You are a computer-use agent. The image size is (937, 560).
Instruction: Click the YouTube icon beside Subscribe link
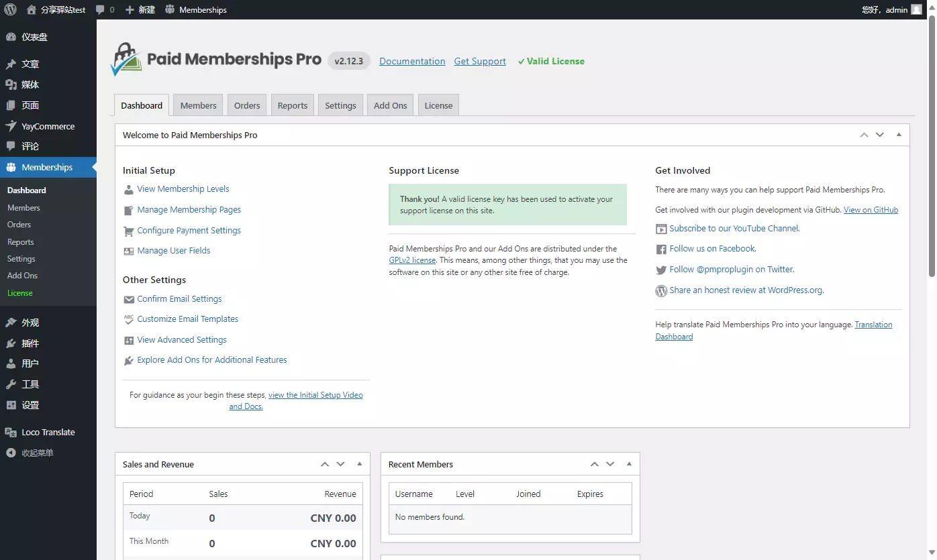(661, 229)
